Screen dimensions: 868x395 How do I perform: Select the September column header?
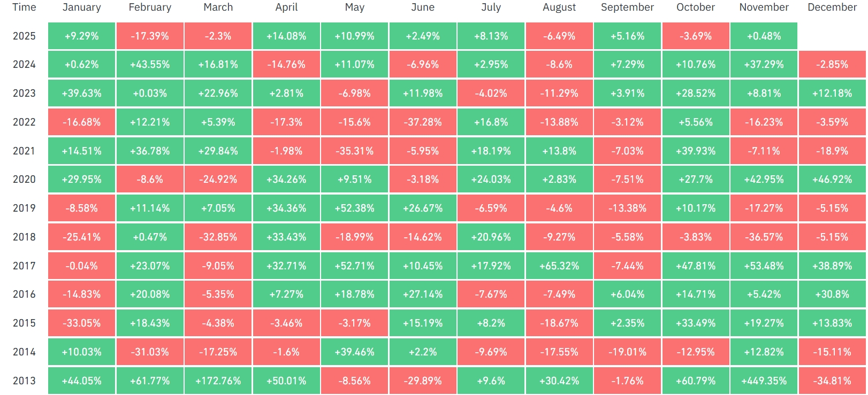click(x=627, y=7)
